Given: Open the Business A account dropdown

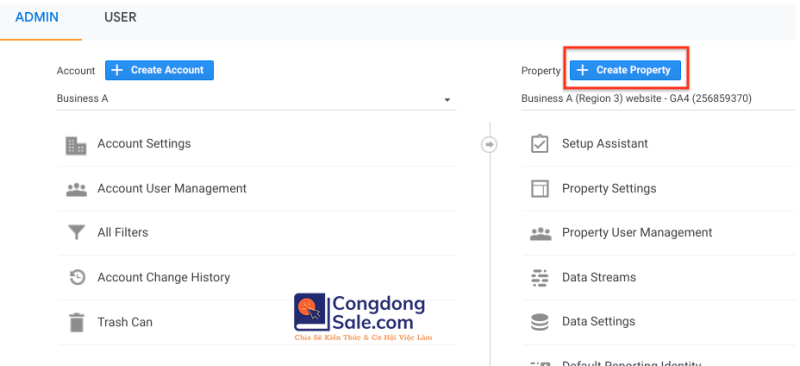Looking at the screenshot, I should click(257, 99).
